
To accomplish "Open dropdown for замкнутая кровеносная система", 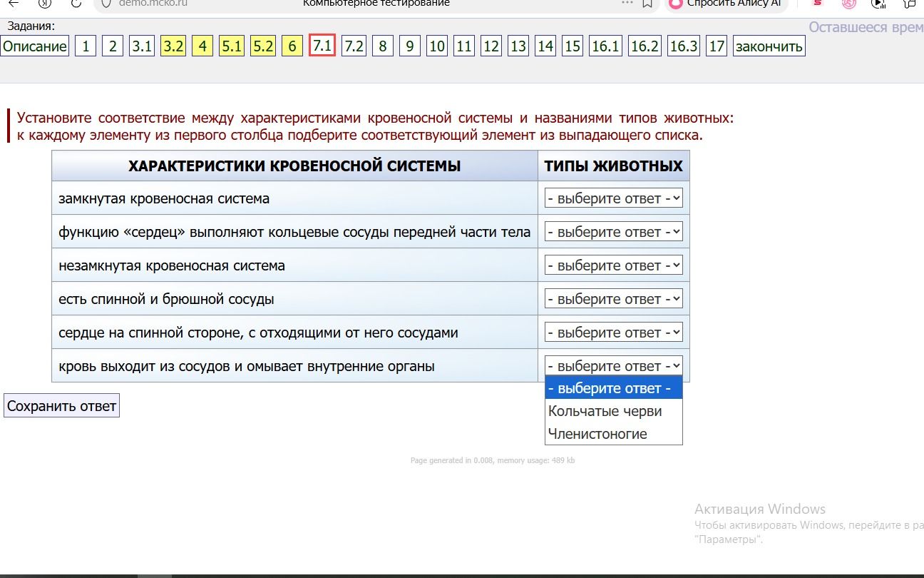I will point(614,198).
